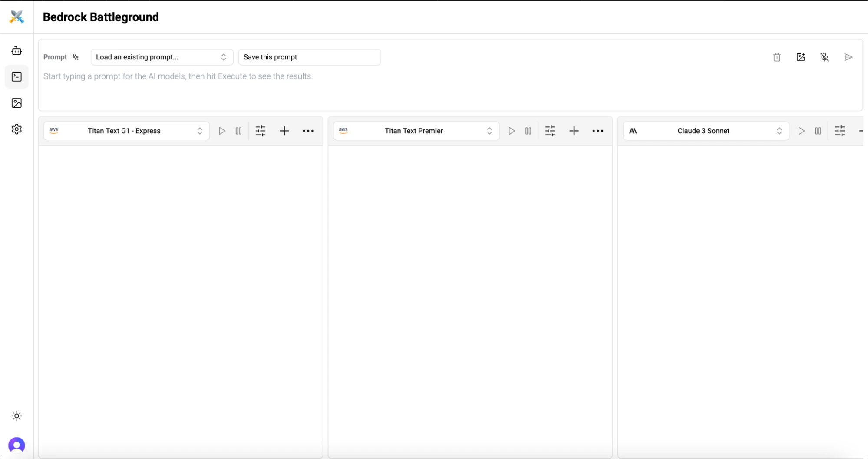
Task: Open the chat bot page in sidebar
Action: point(17,51)
